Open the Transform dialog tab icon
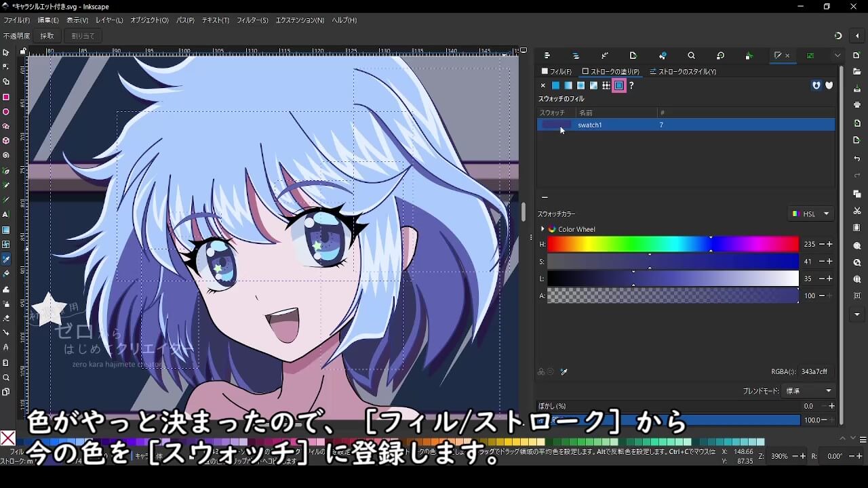This screenshot has width=868, height=488. point(720,56)
